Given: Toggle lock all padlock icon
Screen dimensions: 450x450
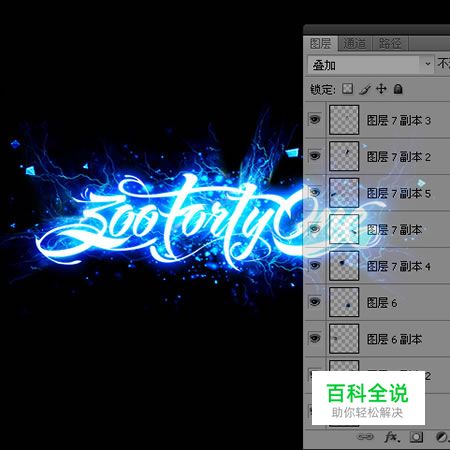Looking at the screenshot, I should [x=398, y=89].
